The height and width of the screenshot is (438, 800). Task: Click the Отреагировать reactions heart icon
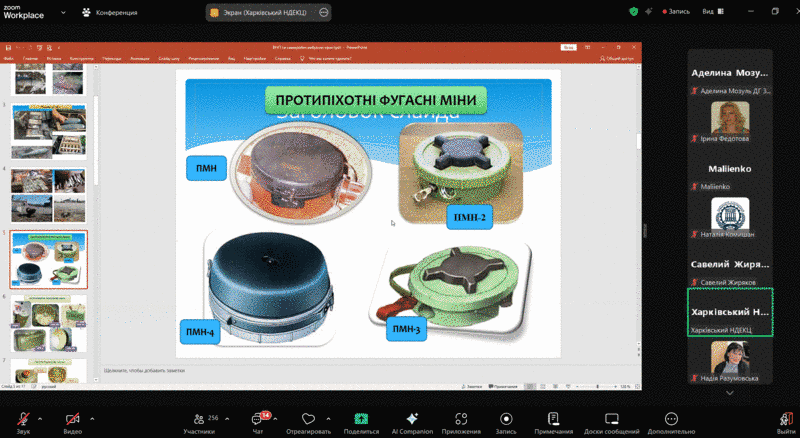click(x=308, y=419)
